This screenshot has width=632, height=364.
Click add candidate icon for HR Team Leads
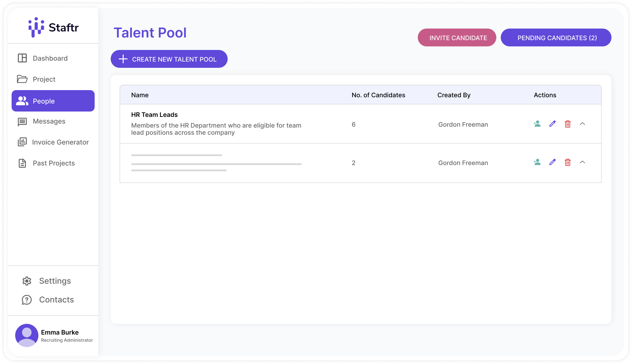point(537,124)
